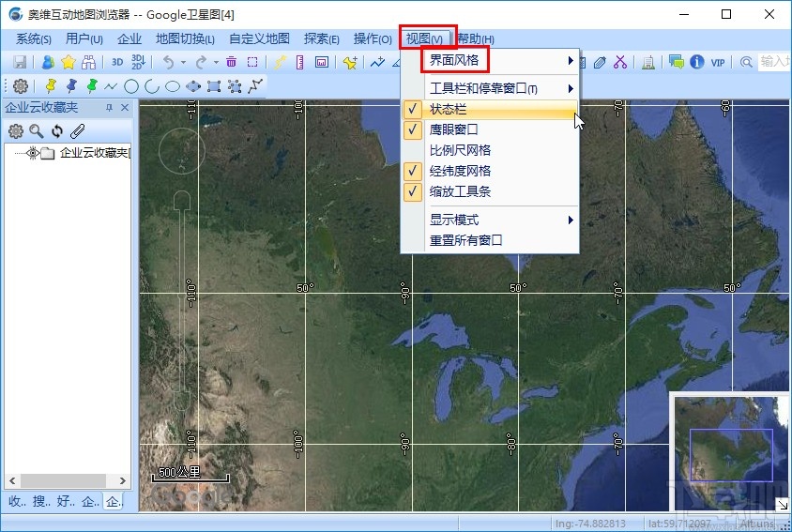Expand the eagle-eye overview window corner arrow
Screen dimensions: 792x532
(x=782, y=504)
